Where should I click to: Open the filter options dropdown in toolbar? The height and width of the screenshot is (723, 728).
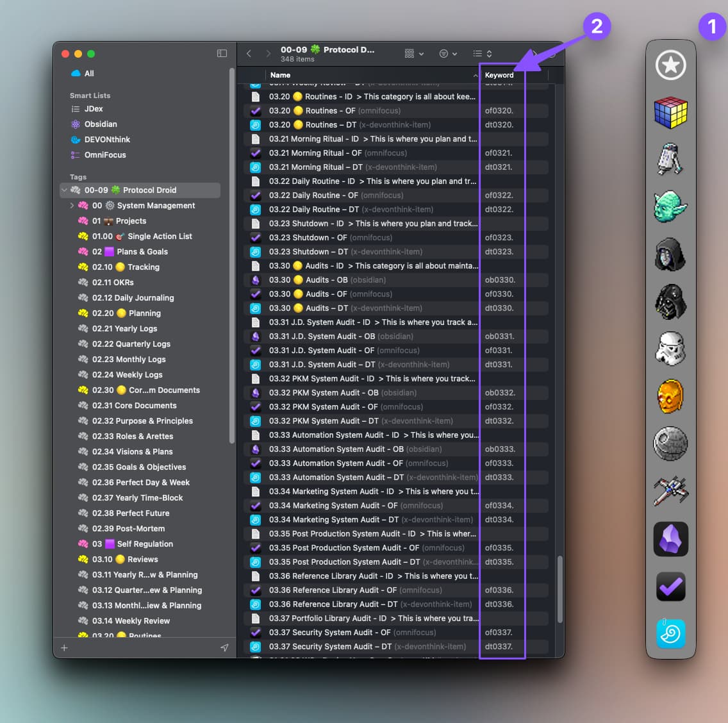tap(448, 54)
